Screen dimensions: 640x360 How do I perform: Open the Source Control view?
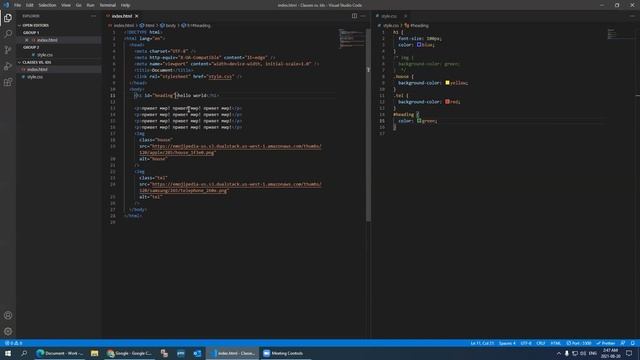click(x=8, y=50)
